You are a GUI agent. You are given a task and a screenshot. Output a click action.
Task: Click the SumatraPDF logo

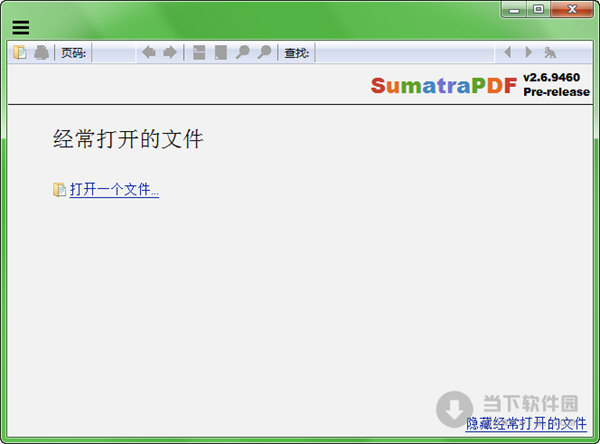click(444, 85)
